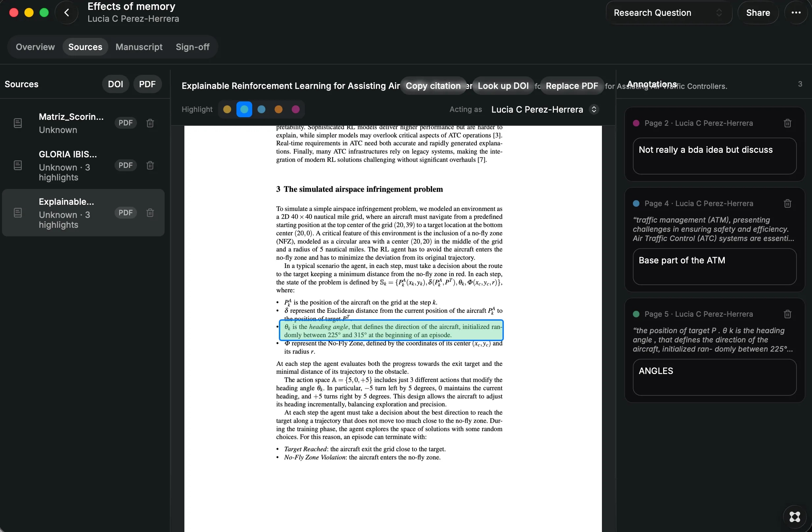This screenshot has width=812, height=532.
Task: Switch to the Overview tab
Action: [x=35, y=47]
